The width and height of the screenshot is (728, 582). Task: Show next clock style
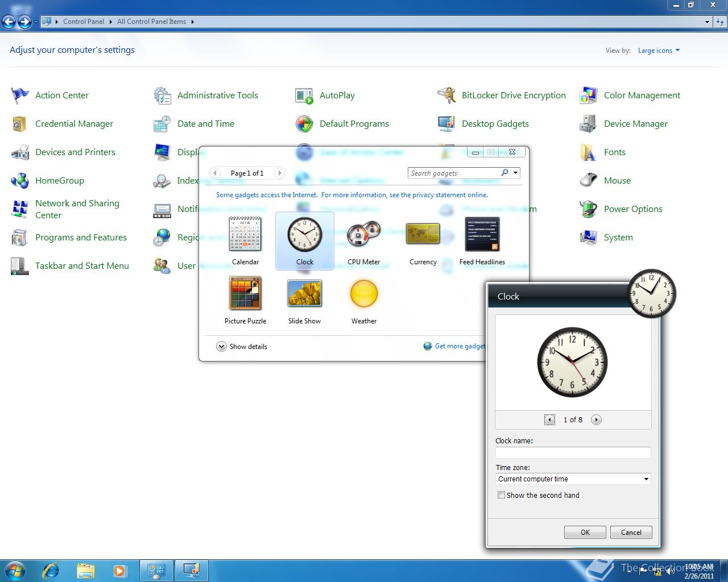pyautogui.click(x=596, y=420)
